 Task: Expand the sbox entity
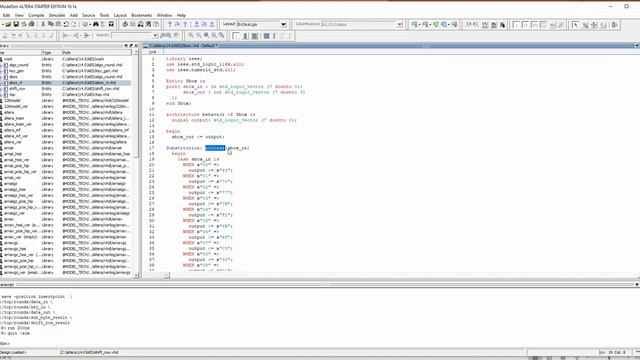pyautogui.click(x=2, y=77)
